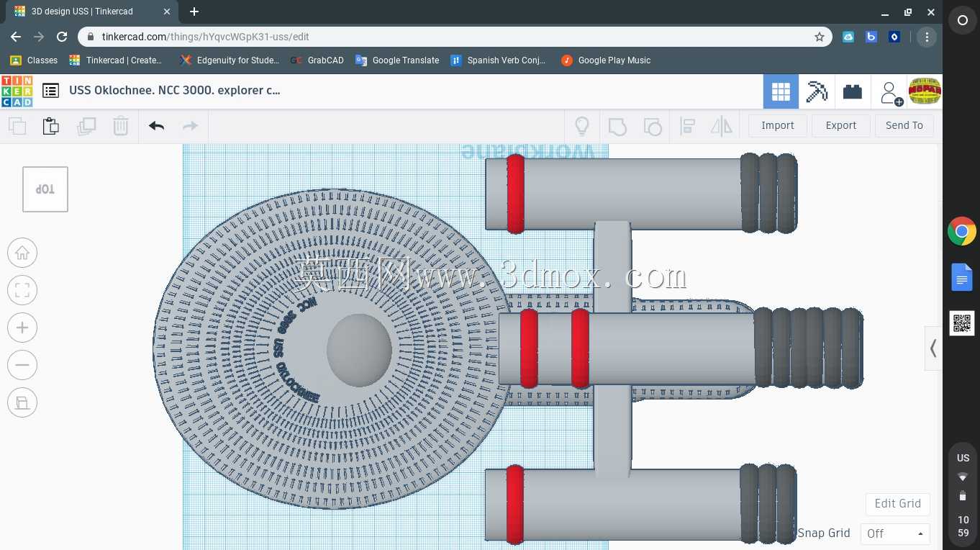Image resolution: width=980 pixels, height=550 pixels.
Task: Open the Edgenuity for Students bookmark
Action: (x=229, y=60)
